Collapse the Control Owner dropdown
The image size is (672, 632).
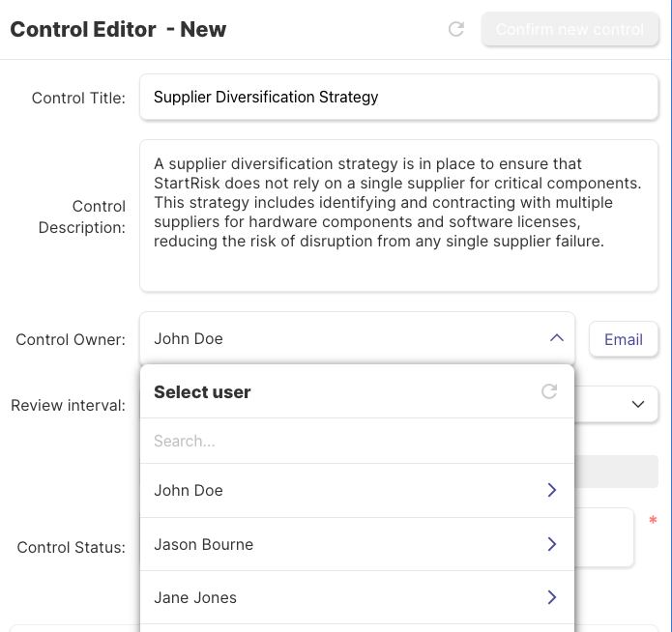click(x=357, y=338)
